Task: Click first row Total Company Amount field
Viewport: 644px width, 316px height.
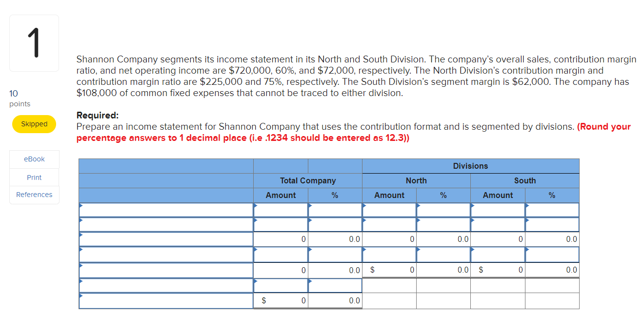Action: click(281, 210)
